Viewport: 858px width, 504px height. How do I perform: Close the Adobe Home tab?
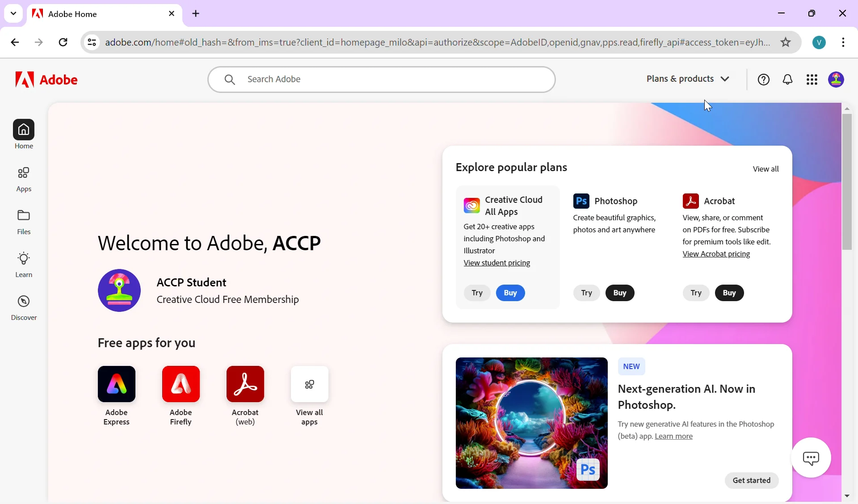(172, 14)
